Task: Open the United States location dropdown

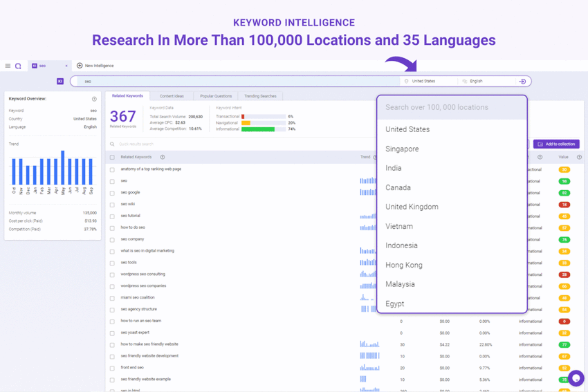Action: click(x=429, y=82)
